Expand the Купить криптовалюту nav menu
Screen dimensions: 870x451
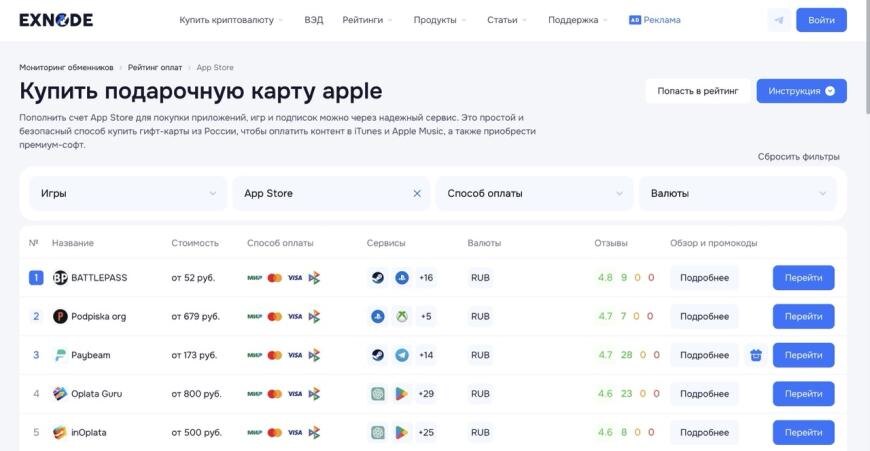[x=231, y=20]
